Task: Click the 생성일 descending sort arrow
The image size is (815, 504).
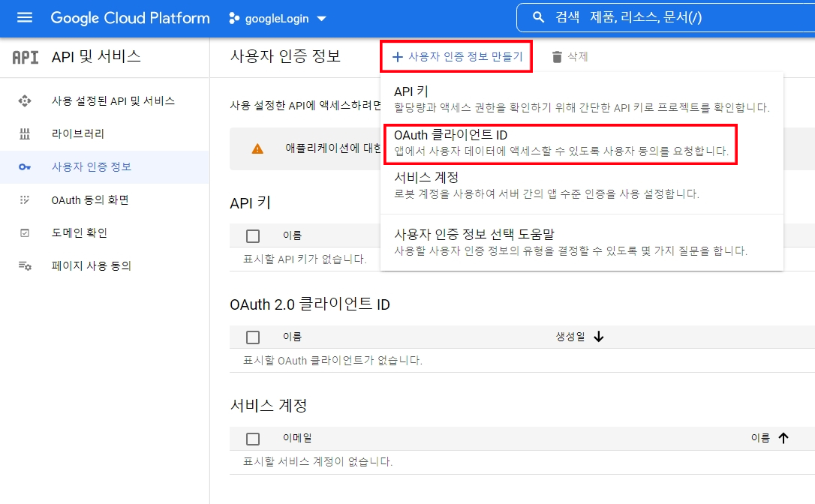Action: coord(599,337)
